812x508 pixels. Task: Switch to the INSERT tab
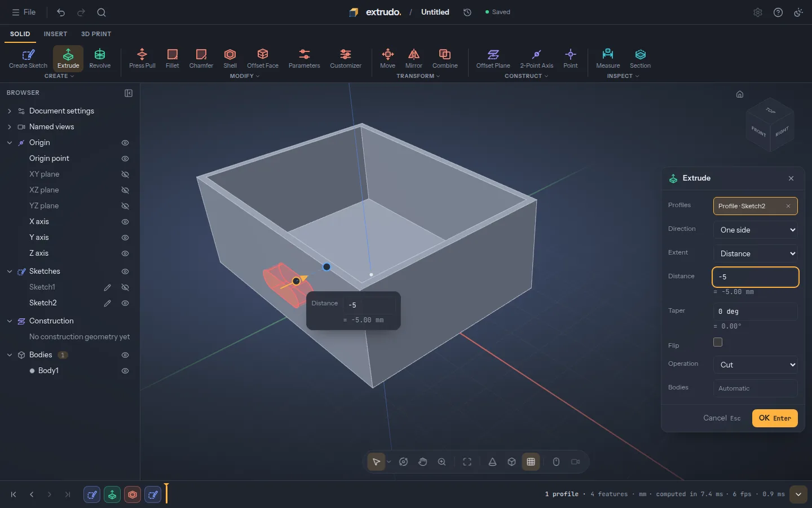(55, 34)
